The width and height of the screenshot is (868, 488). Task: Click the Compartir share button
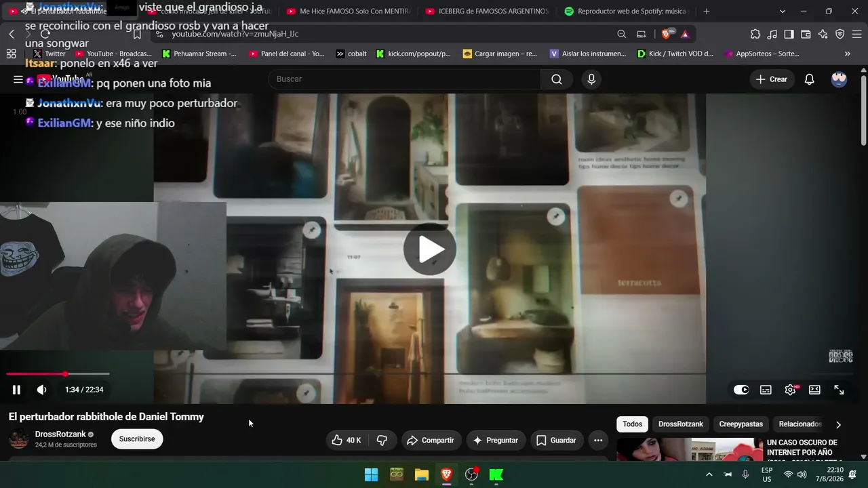click(x=431, y=441)
